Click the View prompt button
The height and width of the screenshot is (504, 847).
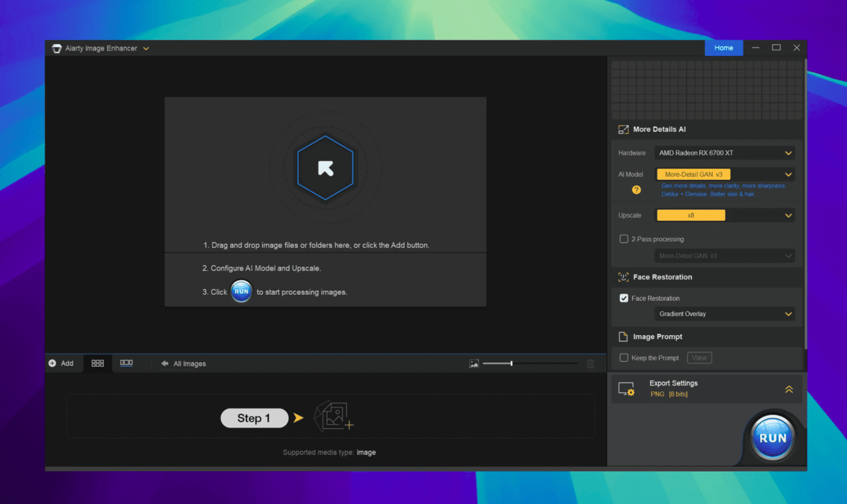699,358
